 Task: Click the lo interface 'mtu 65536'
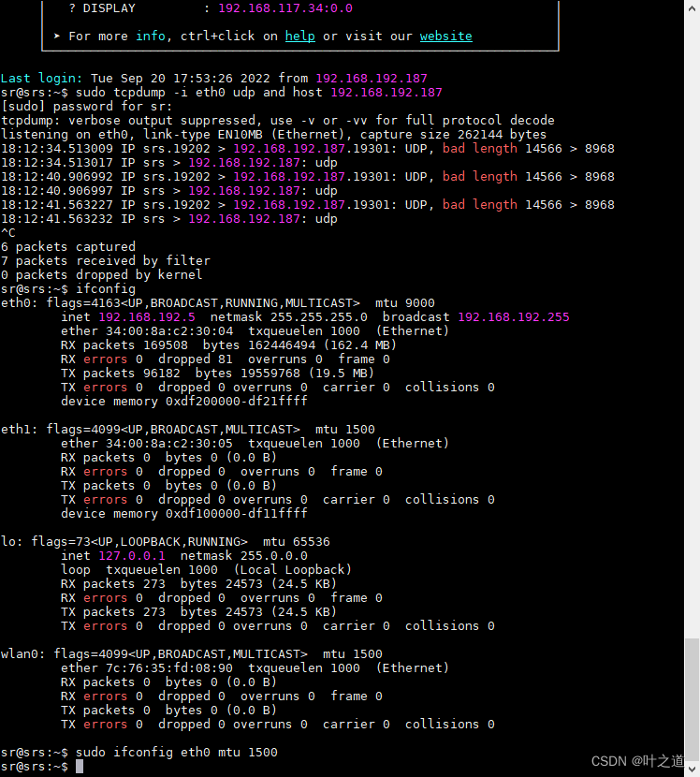click(297, 542)
